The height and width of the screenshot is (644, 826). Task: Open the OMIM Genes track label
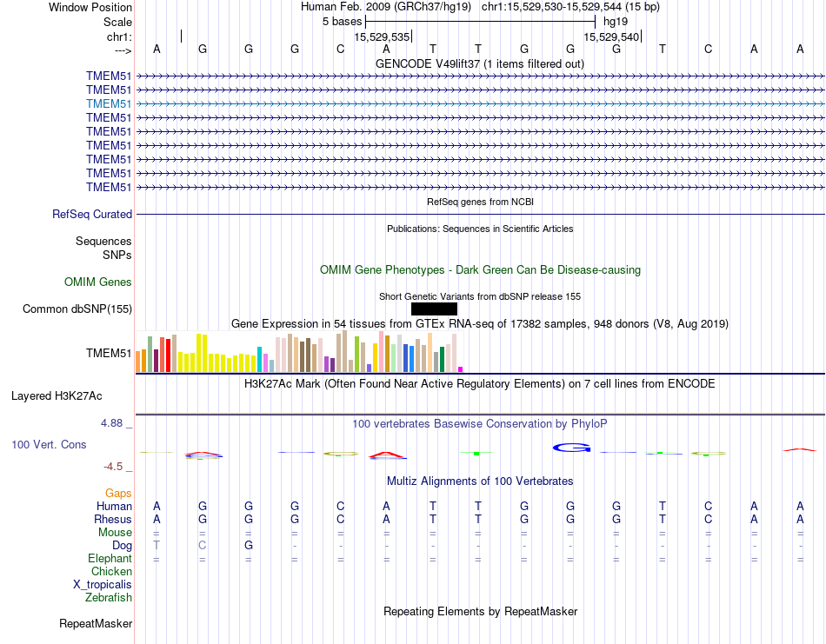coord(98,282)
